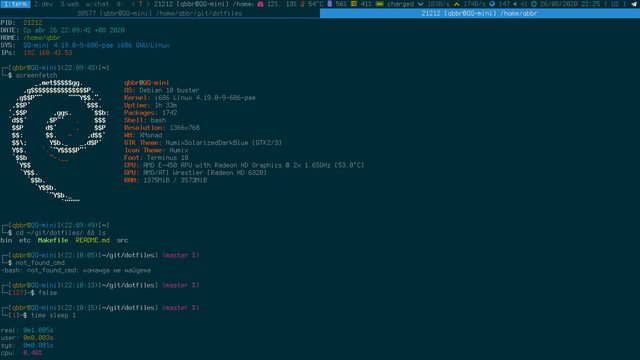Click the 'Resolution: 1366x768' line
Screen dimensions: 640x360
click(162, 128)
